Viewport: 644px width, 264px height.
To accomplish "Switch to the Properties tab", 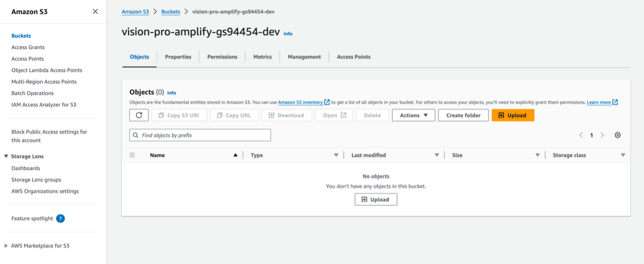I will (x=178, y=57).
